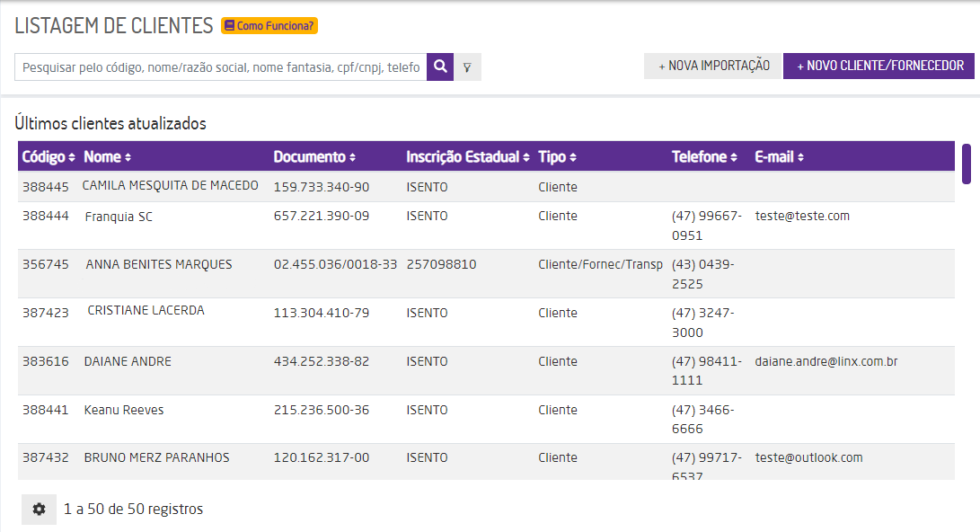Screen dimensions: 980x532
Task: Select client BRUNO MERZ PARANHOS
Action: click(x=157, y=457)
